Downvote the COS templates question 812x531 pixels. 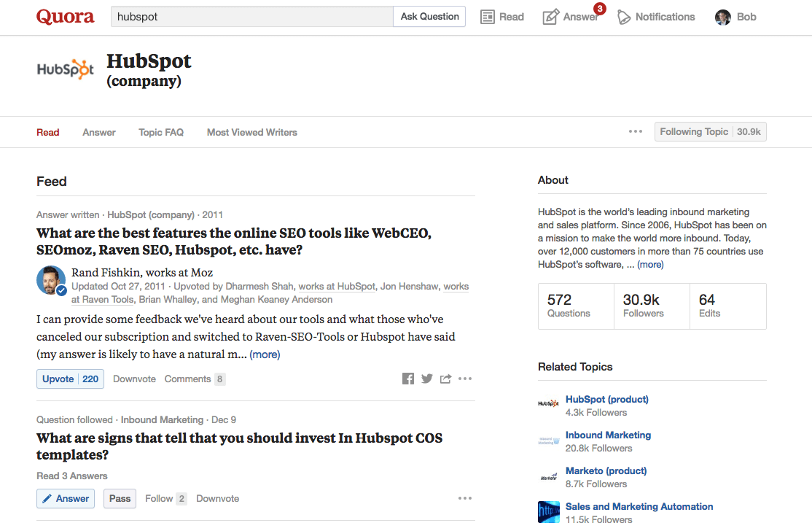217,498
